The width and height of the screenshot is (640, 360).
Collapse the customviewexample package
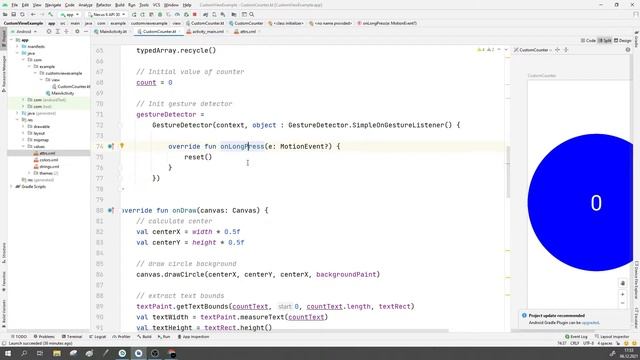click(36, 73)
